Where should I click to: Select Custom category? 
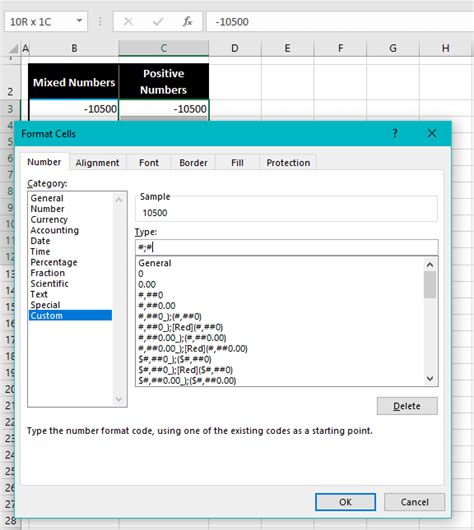70,315
